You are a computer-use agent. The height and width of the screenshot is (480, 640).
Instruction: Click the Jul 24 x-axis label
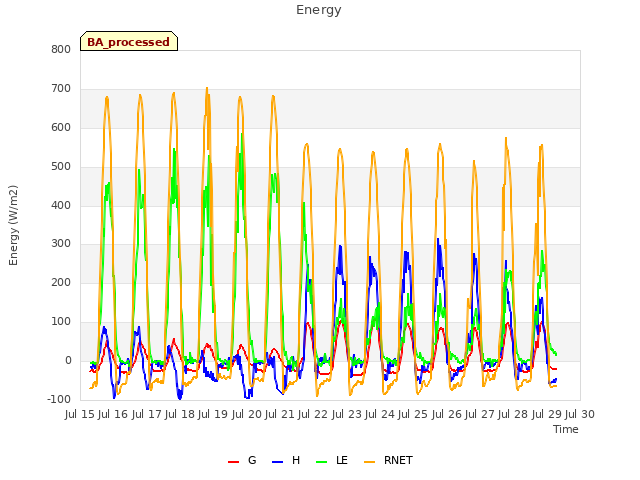(x=380, y=414)
